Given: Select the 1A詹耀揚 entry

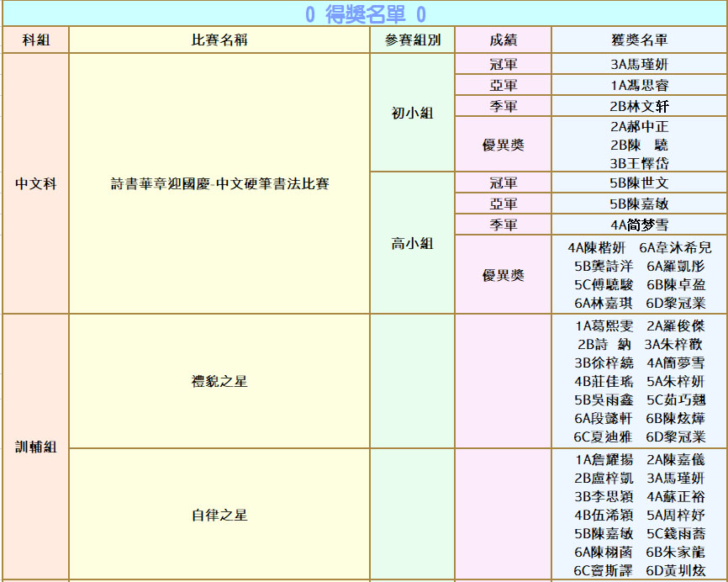Looking at the screenshot, I should (x=604, y=459).
